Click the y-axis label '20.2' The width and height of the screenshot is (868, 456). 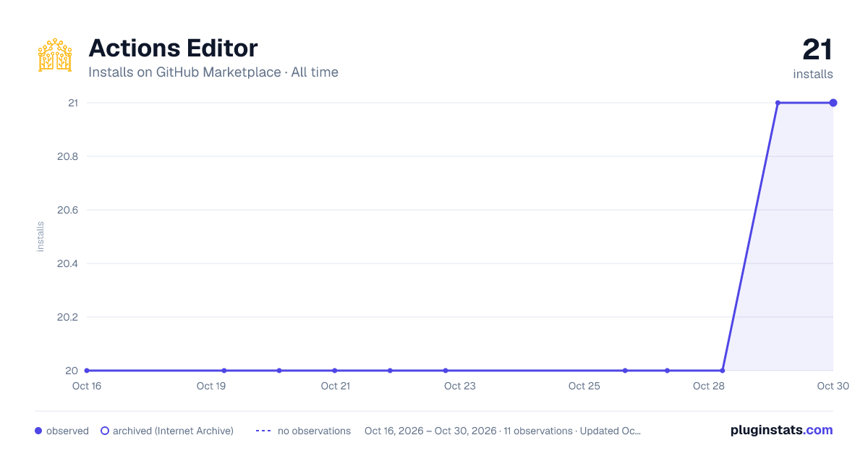coord(67,317)
